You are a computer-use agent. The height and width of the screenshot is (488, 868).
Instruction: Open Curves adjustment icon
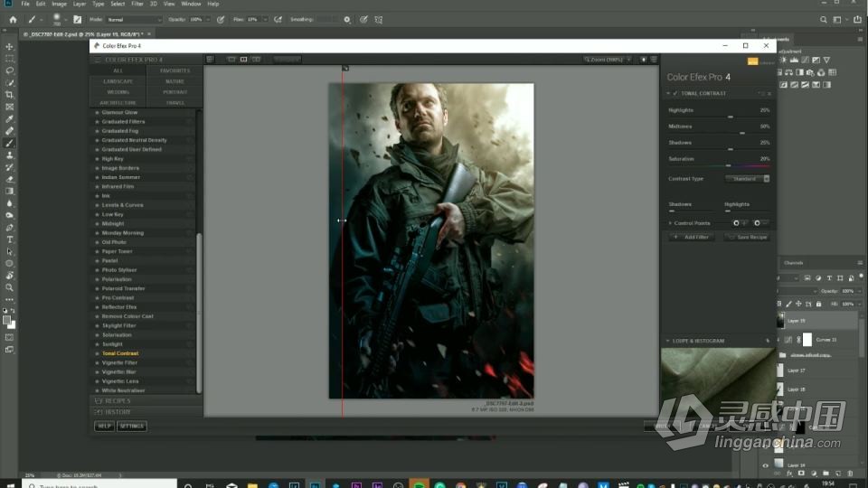[805, 60]
